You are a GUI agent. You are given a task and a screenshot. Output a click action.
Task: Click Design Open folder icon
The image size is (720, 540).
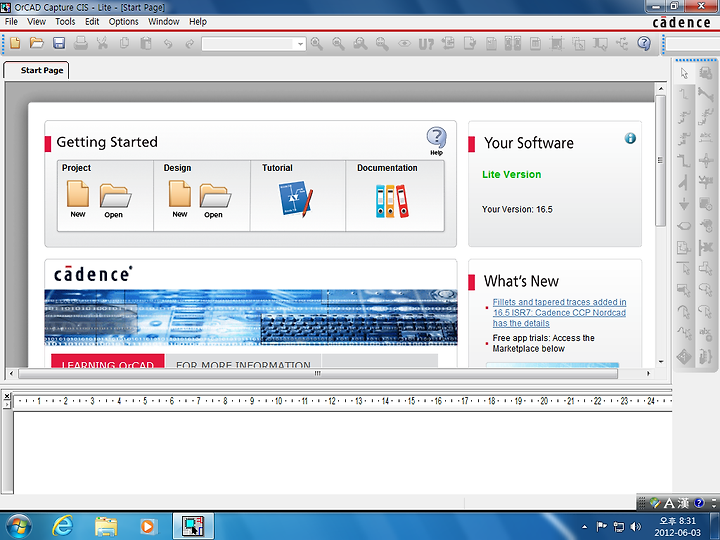[x=215, y=201]
